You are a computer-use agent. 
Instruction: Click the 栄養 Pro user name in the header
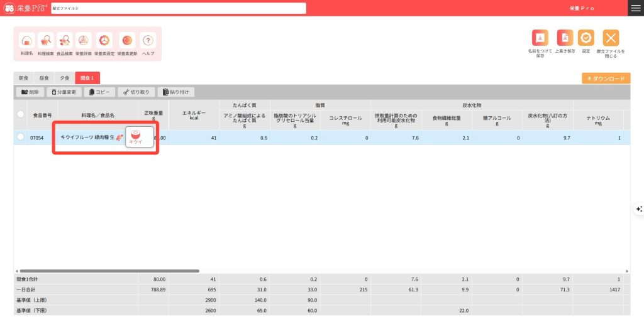click(x=582, y=8)
